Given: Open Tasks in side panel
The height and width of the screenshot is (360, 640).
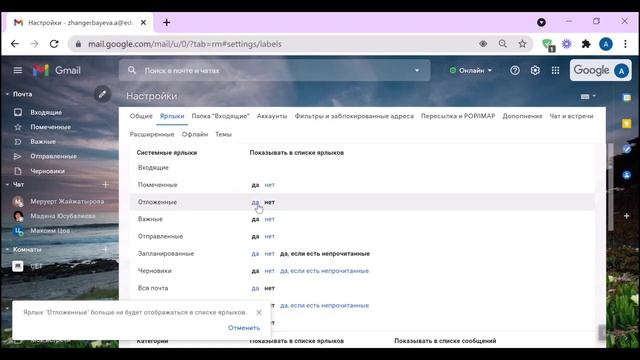Looking at the screenshot, I should (x=627, y=149).
